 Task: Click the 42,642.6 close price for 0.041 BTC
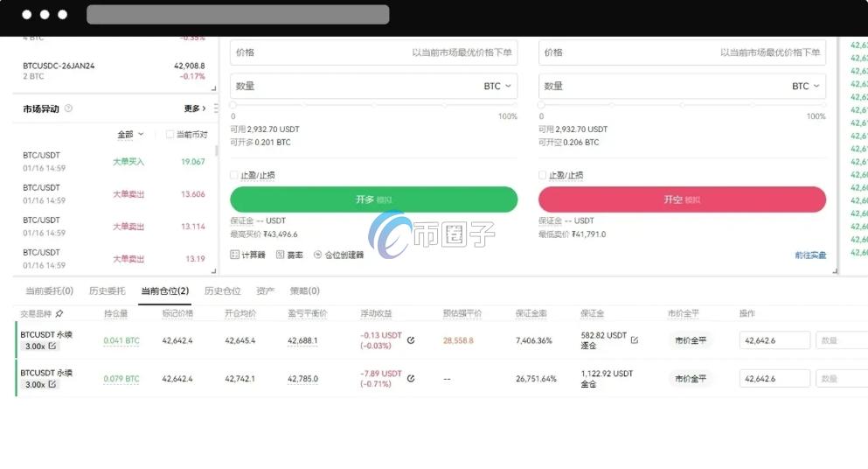(774, 340)
